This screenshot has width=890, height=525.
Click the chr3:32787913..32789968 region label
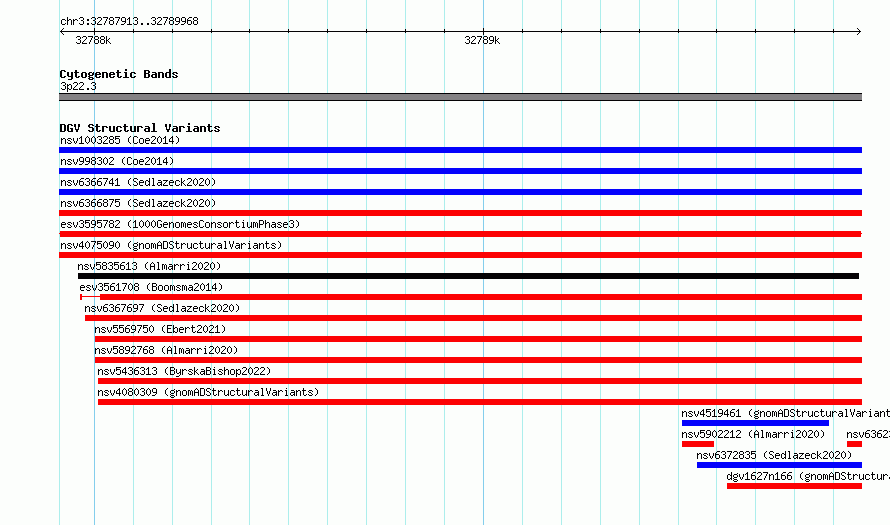pyautogui.click(x=129, y=22)
